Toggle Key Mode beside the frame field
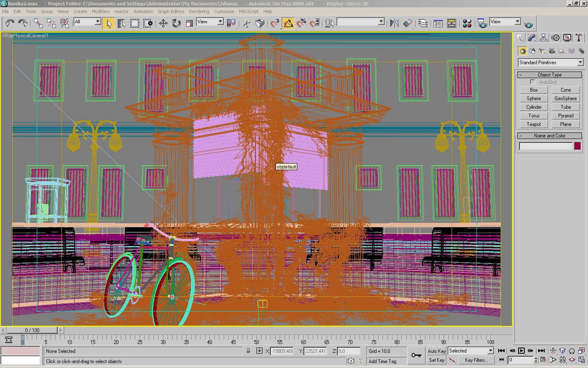 pos(501,360)
